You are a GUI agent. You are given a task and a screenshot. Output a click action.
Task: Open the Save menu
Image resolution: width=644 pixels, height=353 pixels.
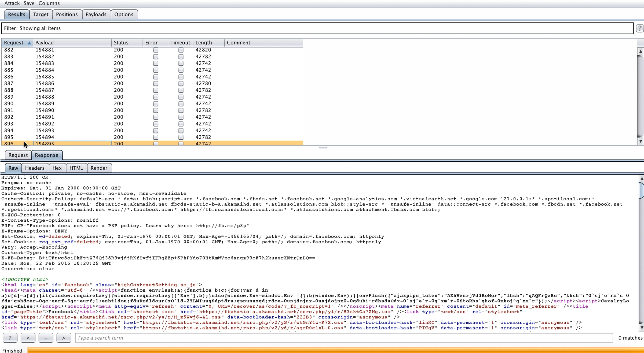(x=29, y=3)
